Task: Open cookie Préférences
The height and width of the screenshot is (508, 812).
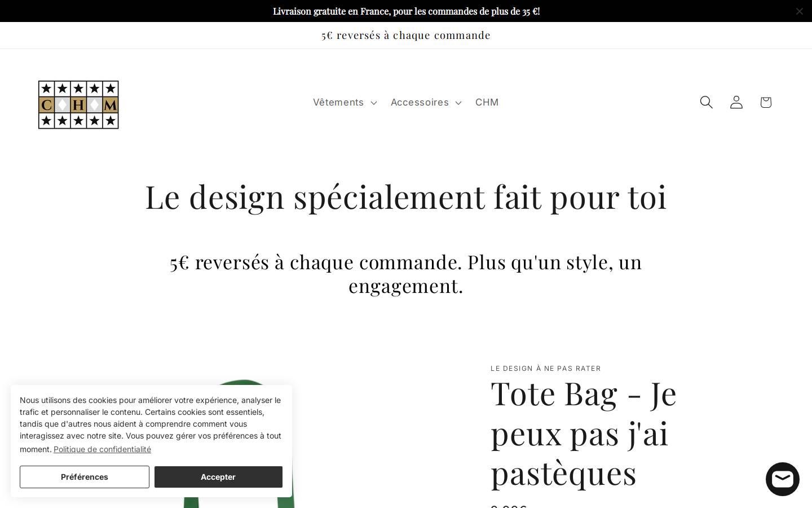Action: pyautogui.click(x=85, y=477)
